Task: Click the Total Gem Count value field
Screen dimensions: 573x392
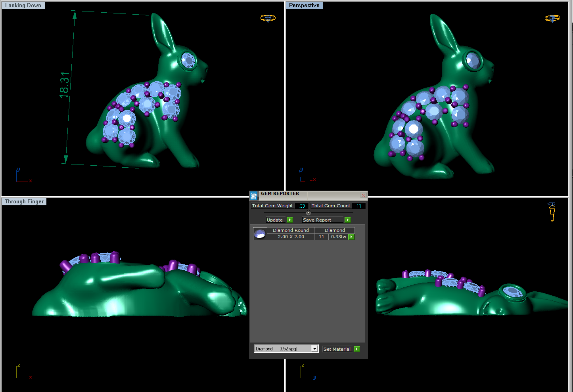Action: pos(359,206)
